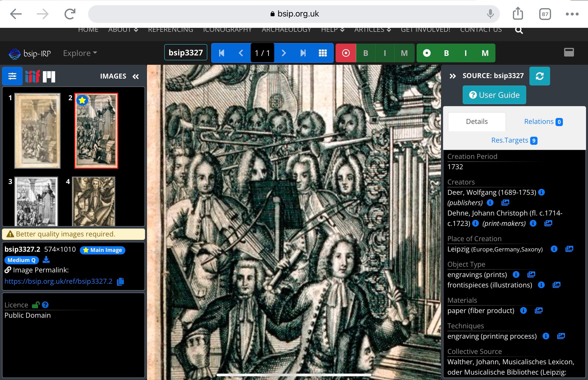Select image thumbnail 3
Image resolution: width=588 pixels, height=380 pixels.
click(x=36, y=201)
